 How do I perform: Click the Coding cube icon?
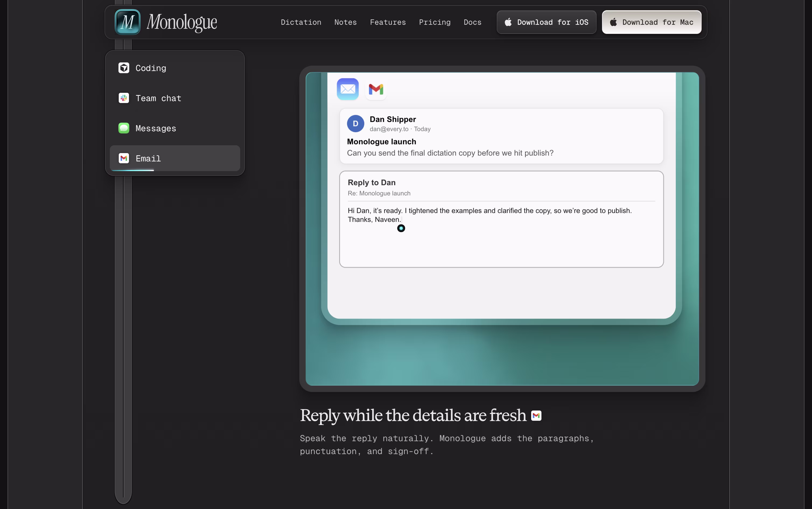(124, 68)
